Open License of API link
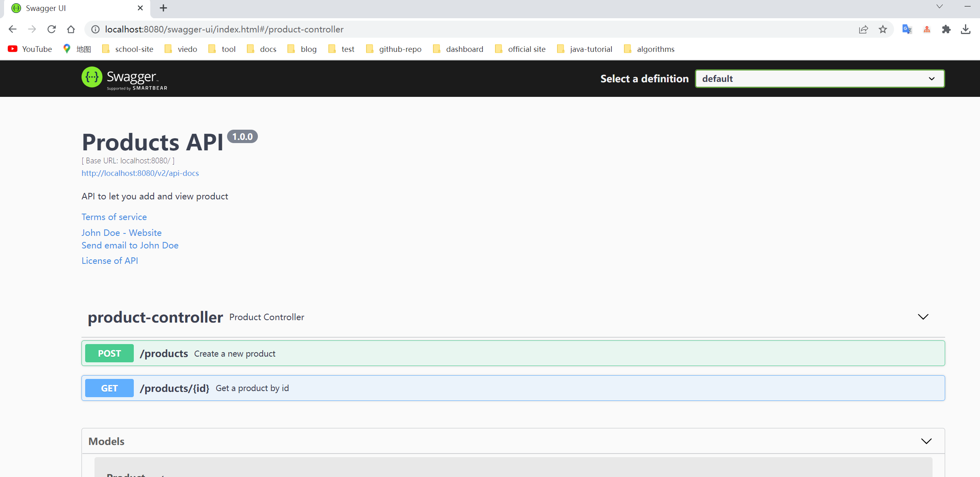Viewport: 980px width, 477px height. 110,261
